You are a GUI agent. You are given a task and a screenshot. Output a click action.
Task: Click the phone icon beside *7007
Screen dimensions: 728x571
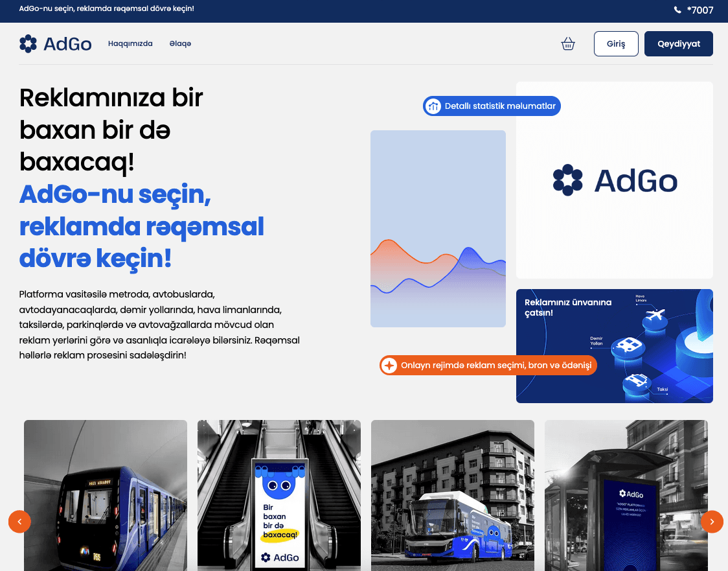[x=677, y=10]
